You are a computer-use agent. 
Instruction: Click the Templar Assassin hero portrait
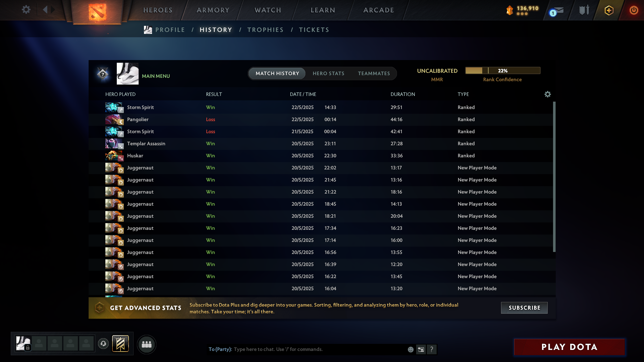(114, 144)
